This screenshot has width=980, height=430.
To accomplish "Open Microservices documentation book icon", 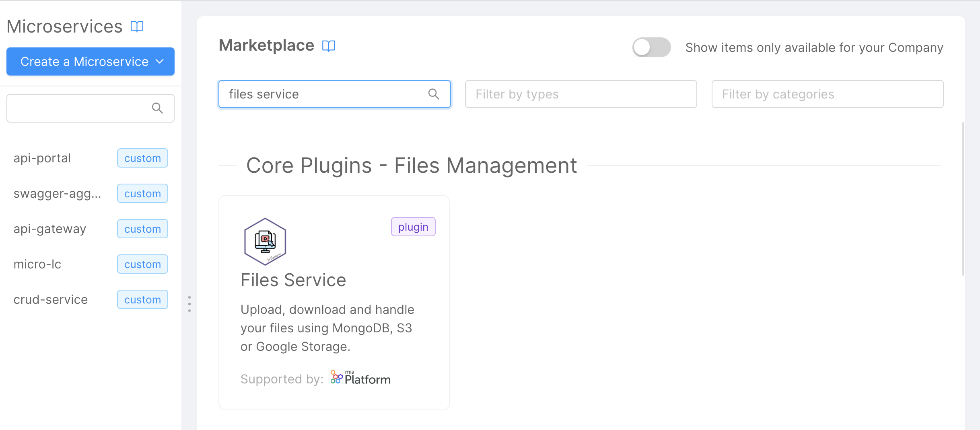I will (137, 27).
